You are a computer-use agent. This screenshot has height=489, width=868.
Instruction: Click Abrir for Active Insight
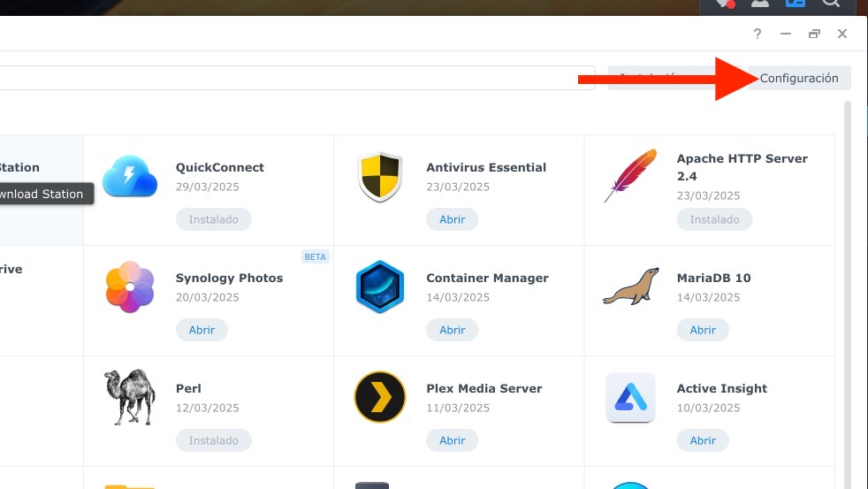click(703, 440)
